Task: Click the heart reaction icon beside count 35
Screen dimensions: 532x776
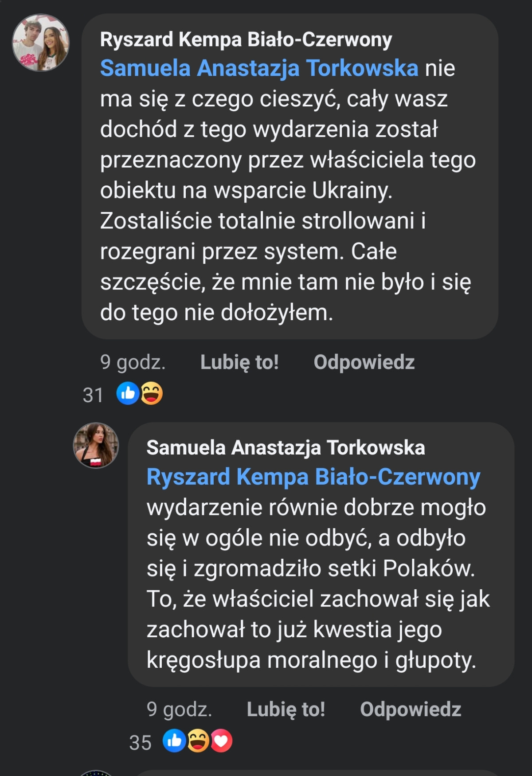Action: (221, 741)
